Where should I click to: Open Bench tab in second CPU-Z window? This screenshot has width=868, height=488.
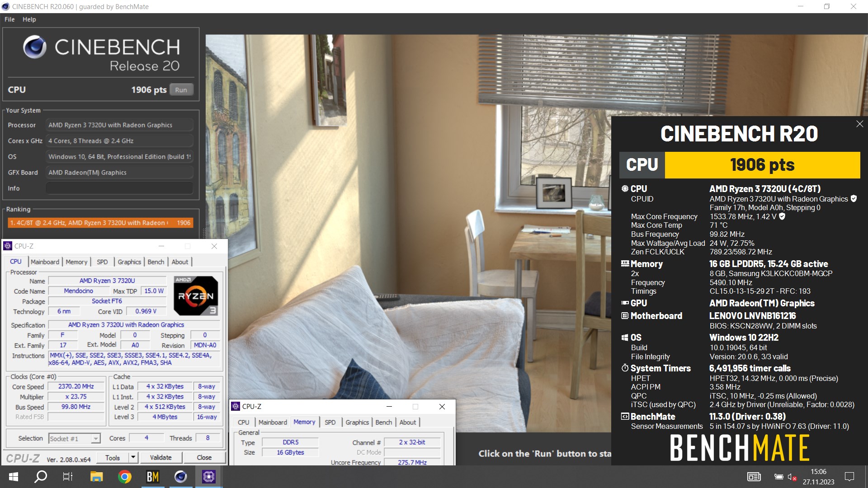coord(384,422)
